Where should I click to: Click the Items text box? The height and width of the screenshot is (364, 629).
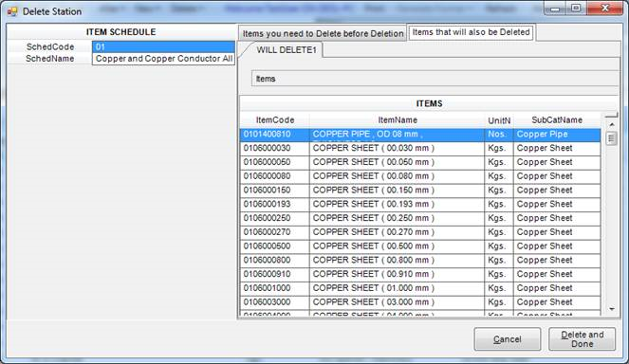(435, 79)
